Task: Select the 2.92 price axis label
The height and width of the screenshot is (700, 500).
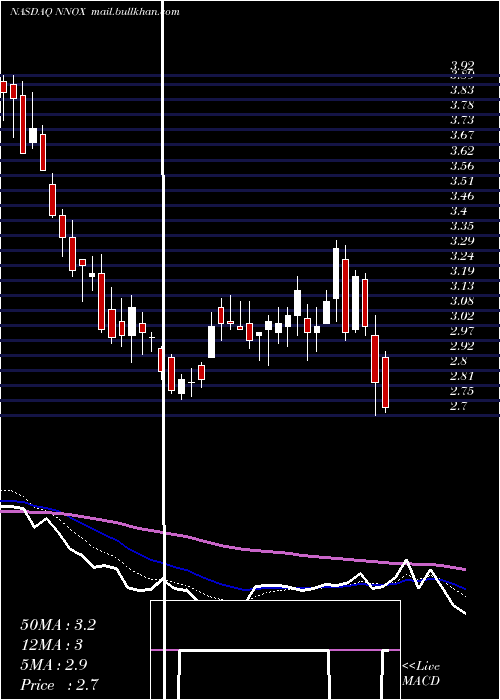Action: [x=462, y=346]
